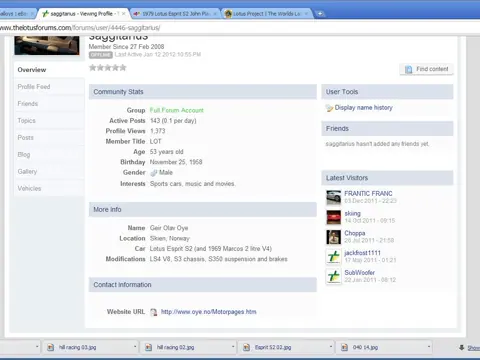Open skiing visitor profile link
The width and height of the screenshot is (480, 360).
tap(352, 213)
